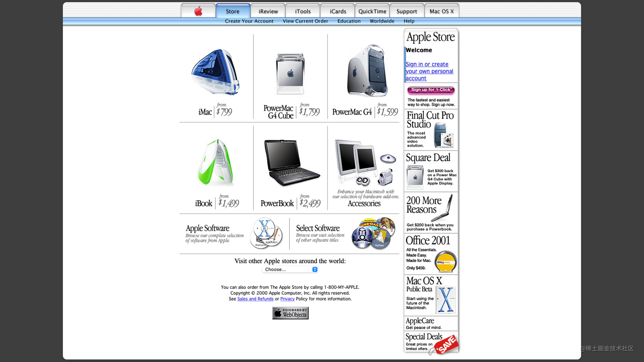Click the Final Cut Pro Studio heading

coord(430,120)
